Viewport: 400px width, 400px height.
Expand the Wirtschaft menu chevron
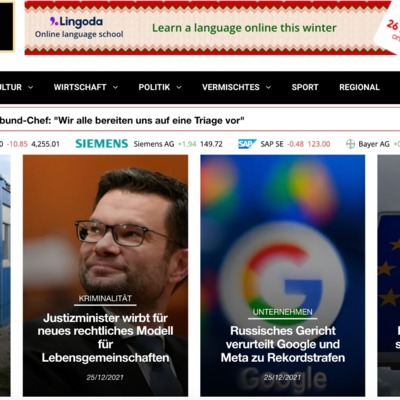[115, 87]
